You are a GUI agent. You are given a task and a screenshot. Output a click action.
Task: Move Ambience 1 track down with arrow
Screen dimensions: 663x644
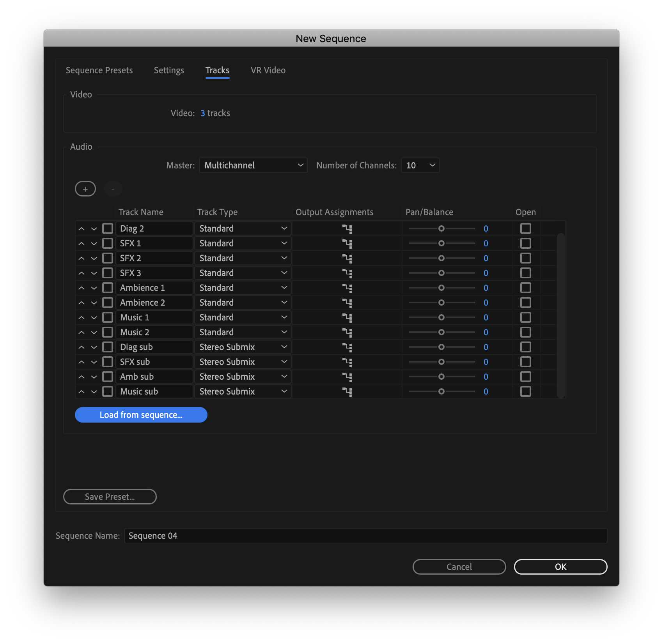pos(94,288)
